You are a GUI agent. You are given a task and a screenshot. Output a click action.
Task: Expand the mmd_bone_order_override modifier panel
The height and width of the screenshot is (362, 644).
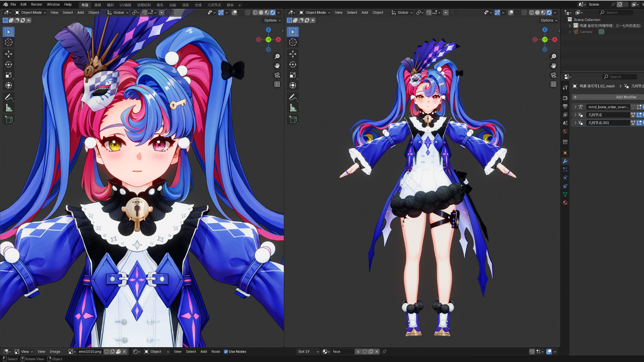(x=575, y=107)
